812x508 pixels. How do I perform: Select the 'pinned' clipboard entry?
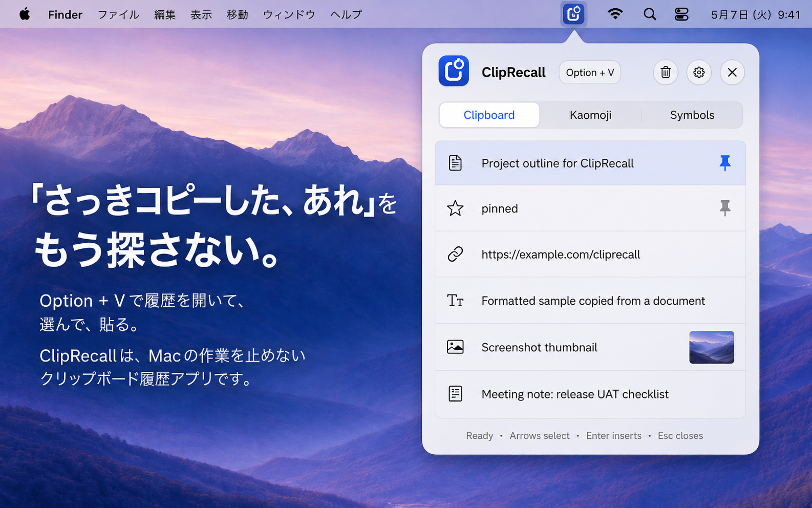pyautogui.click(x=590, y=208)
